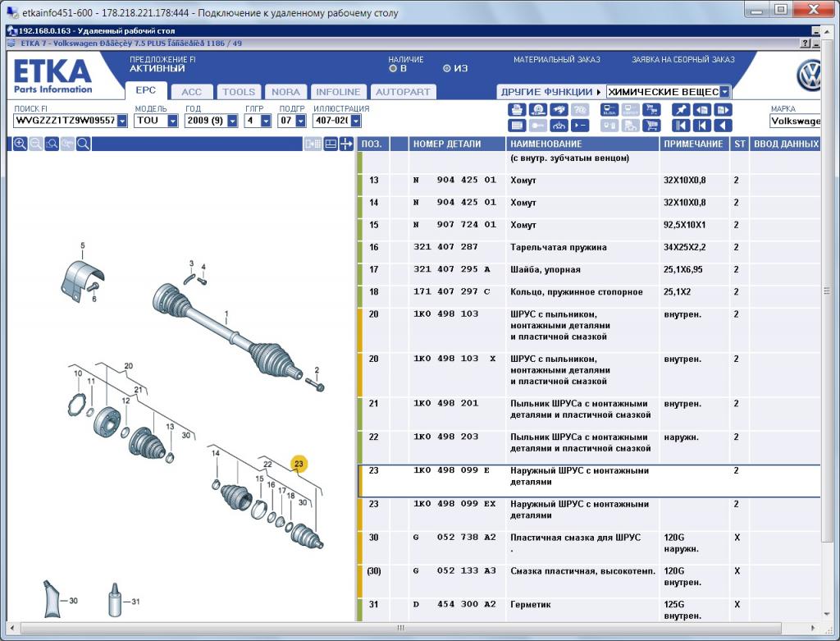Launch the ELSA link icon
Screen dimensions: 840x641
(609, 110)
